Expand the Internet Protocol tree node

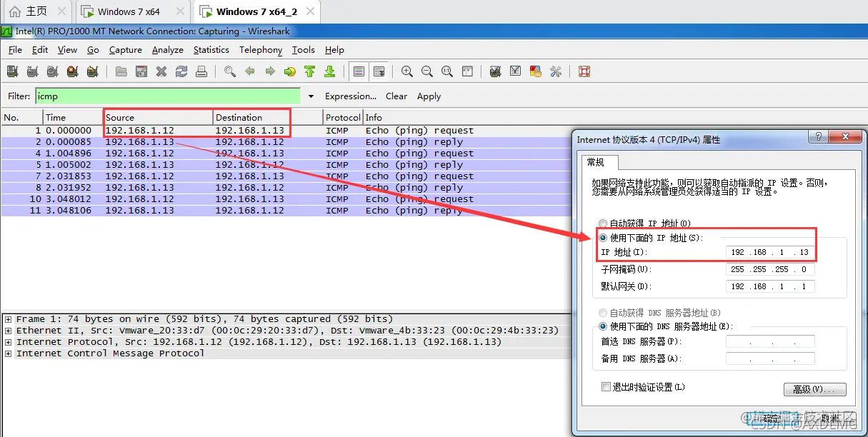click(8, 342)
